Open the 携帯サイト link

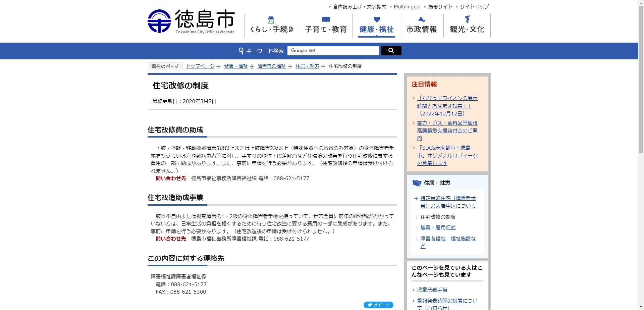pos(440,6)
